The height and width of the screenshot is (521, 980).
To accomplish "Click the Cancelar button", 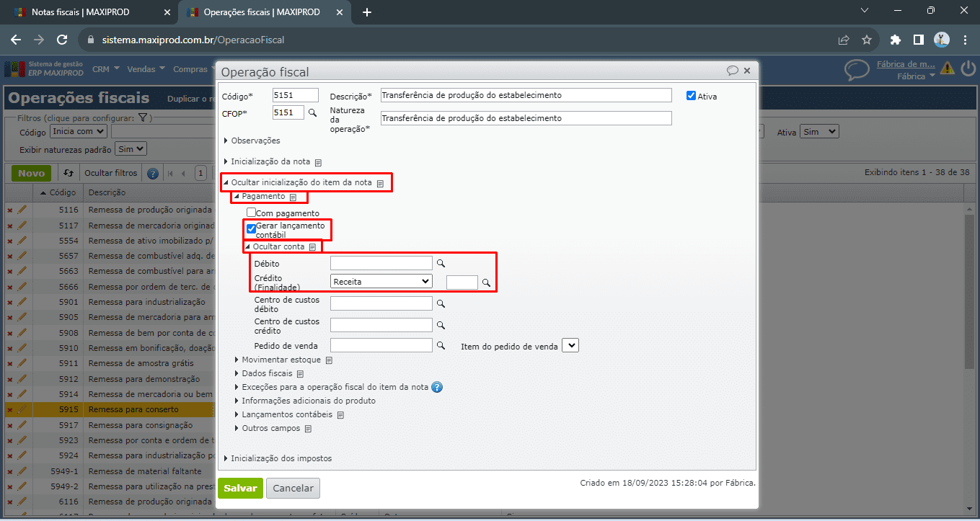I will point(293,488).
